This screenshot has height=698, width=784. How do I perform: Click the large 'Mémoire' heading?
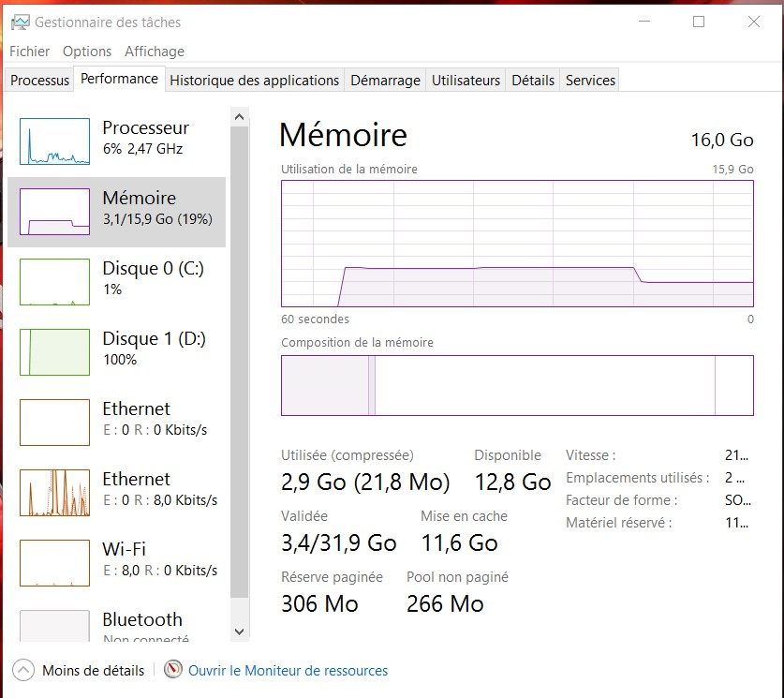[343, 135]
